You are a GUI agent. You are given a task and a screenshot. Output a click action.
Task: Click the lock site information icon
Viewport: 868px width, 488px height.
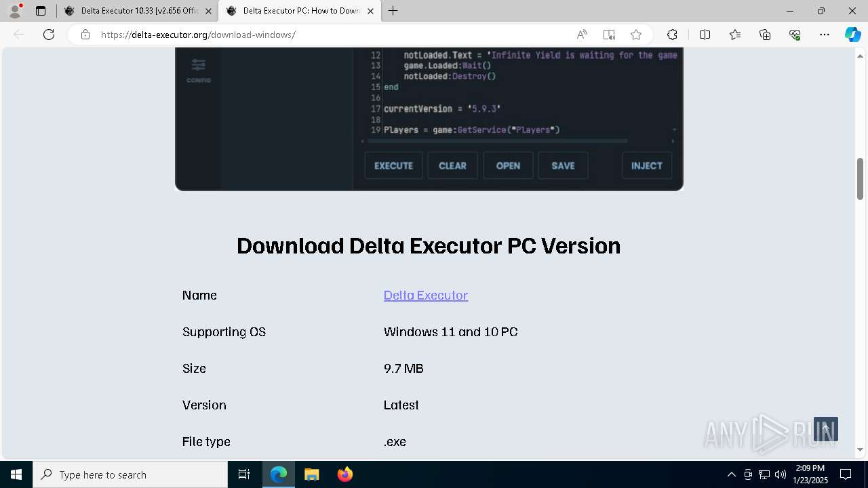85,35
